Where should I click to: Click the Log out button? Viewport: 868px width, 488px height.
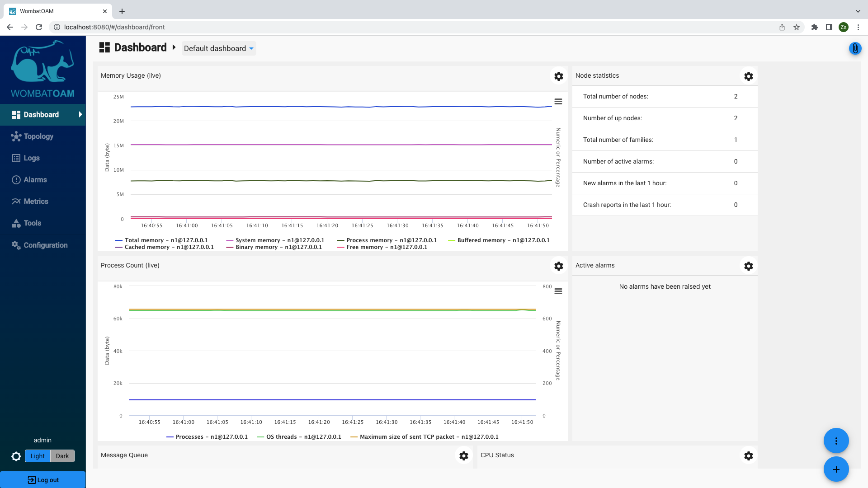42,480
